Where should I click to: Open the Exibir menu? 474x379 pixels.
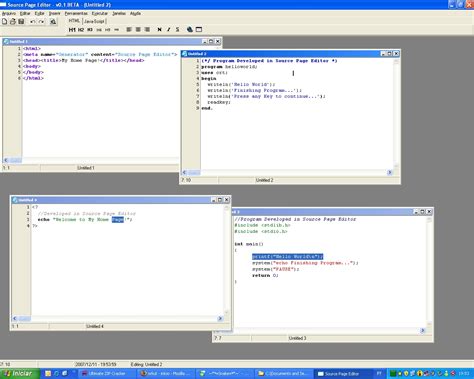point(40,13)
